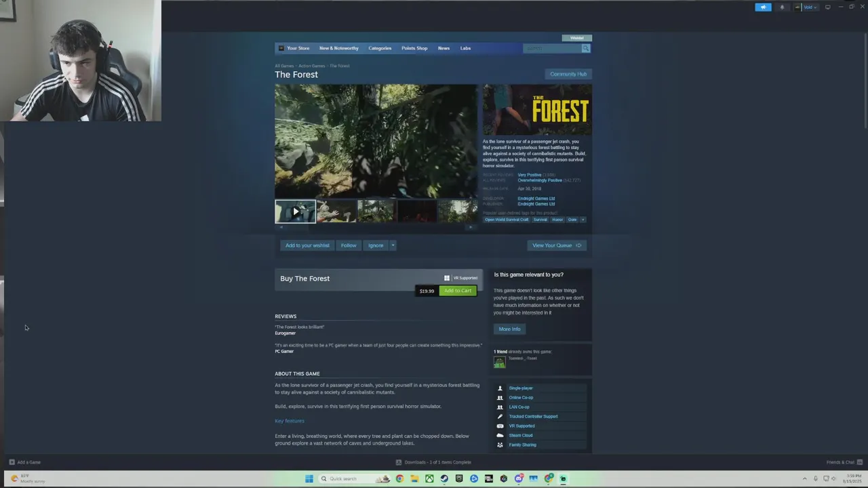868x488 pixels.
Task: Open the Online Co-op feature link
Action: coord(521,398)
